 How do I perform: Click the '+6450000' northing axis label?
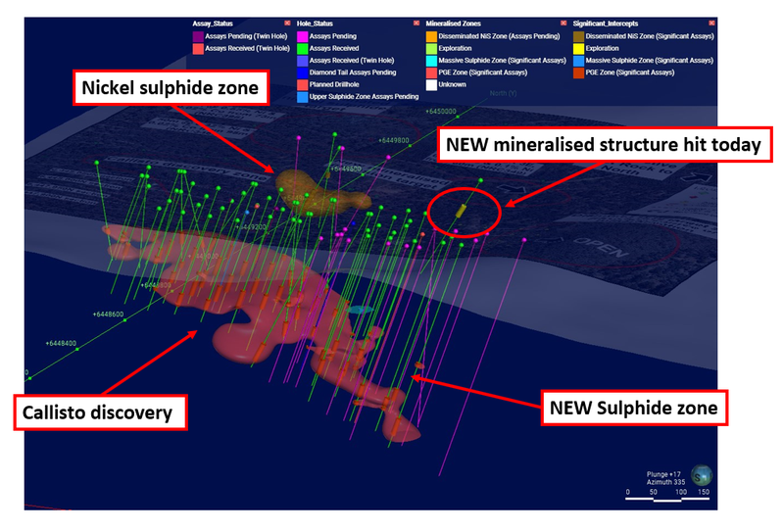click(440, 112)
